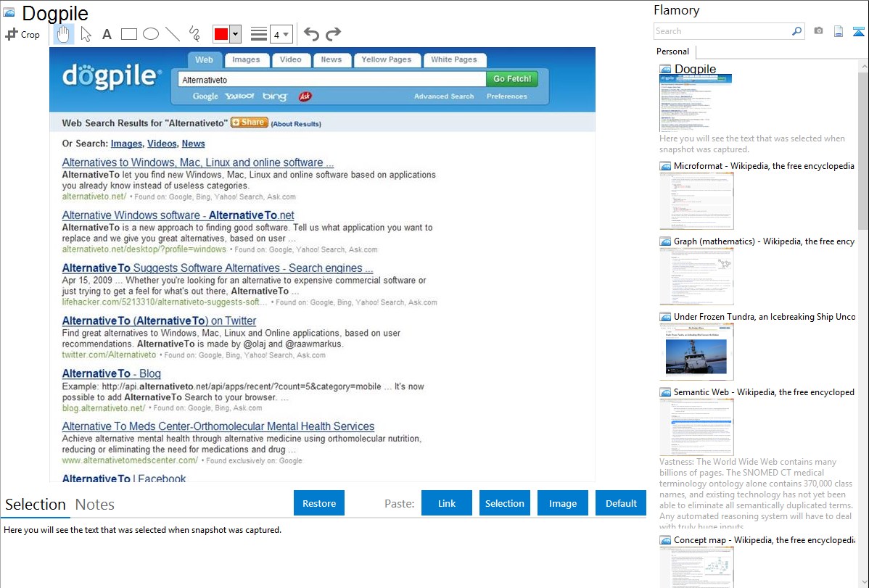
Task: Select the ellipse shape tool
Action: tap(151, 34)
